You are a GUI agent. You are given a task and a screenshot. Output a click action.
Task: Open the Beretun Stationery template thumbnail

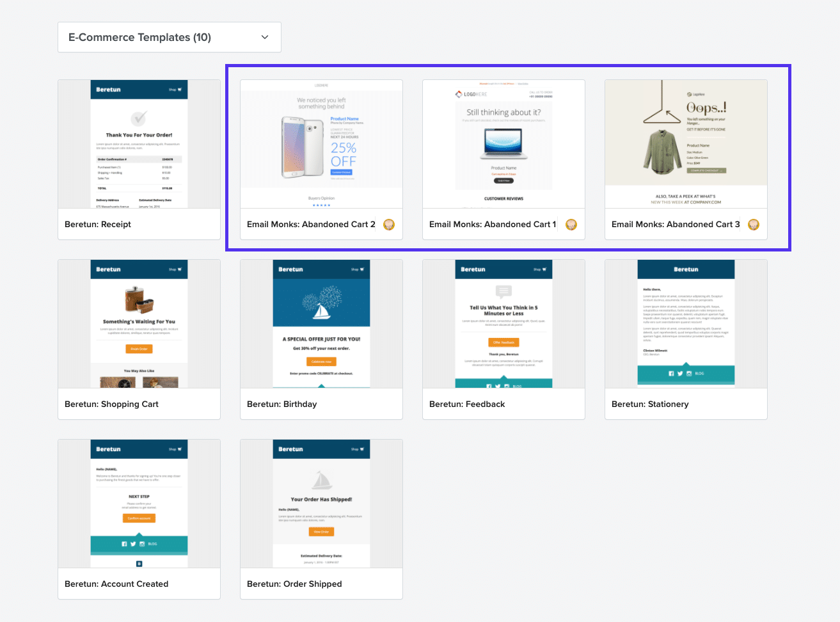(686, 323)
